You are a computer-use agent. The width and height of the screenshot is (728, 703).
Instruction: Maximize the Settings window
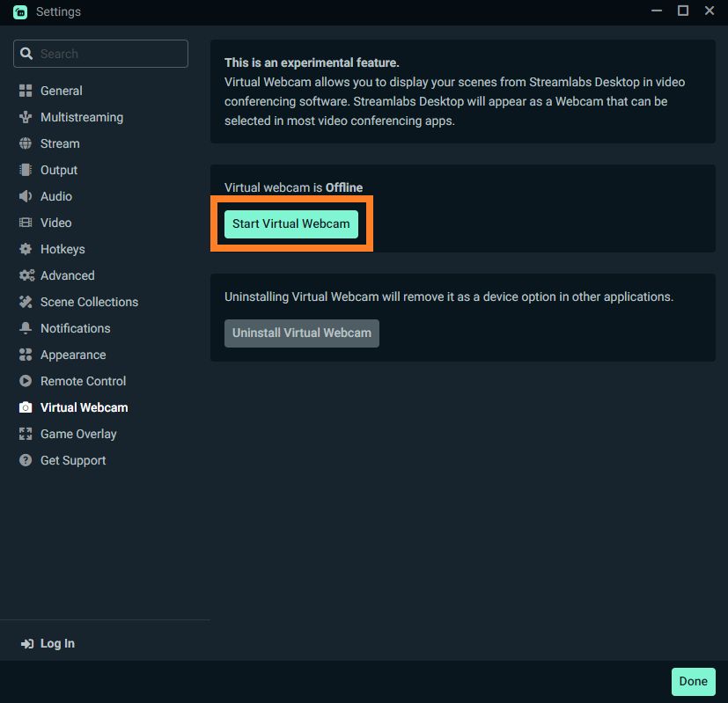[x=683, y=11]
